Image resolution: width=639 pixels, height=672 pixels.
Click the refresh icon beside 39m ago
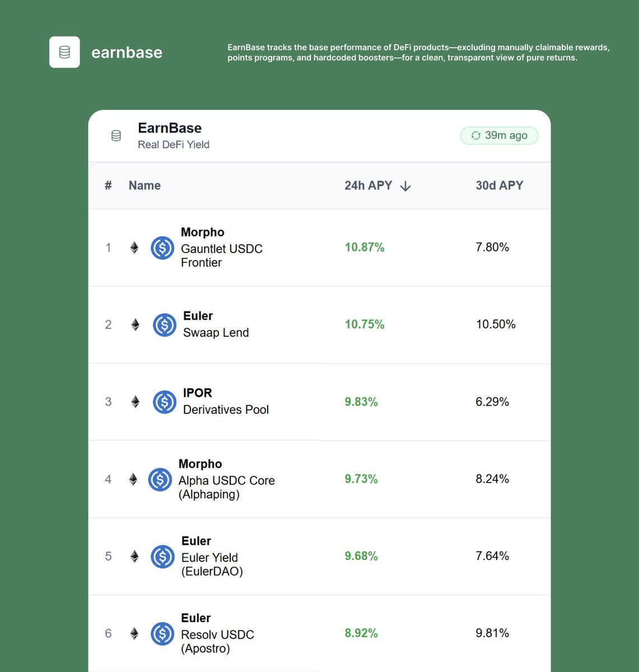[476, 136]
